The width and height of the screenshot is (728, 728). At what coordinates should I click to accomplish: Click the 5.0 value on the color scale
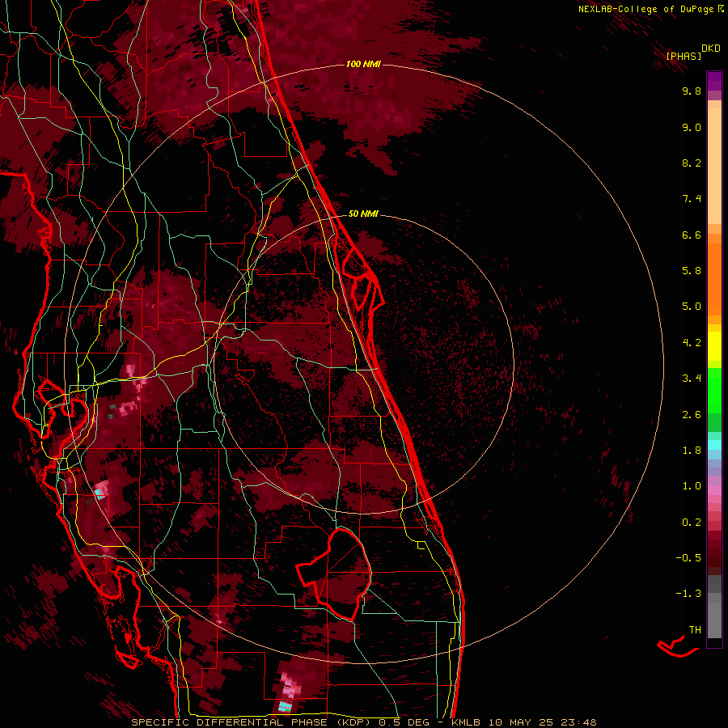point(692,307)
